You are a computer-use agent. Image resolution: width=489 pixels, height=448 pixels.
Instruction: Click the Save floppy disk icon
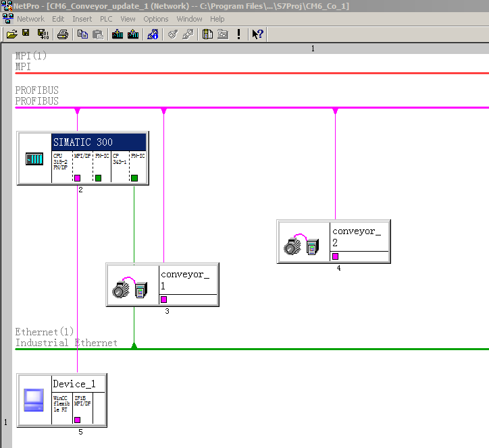(26, 33)
